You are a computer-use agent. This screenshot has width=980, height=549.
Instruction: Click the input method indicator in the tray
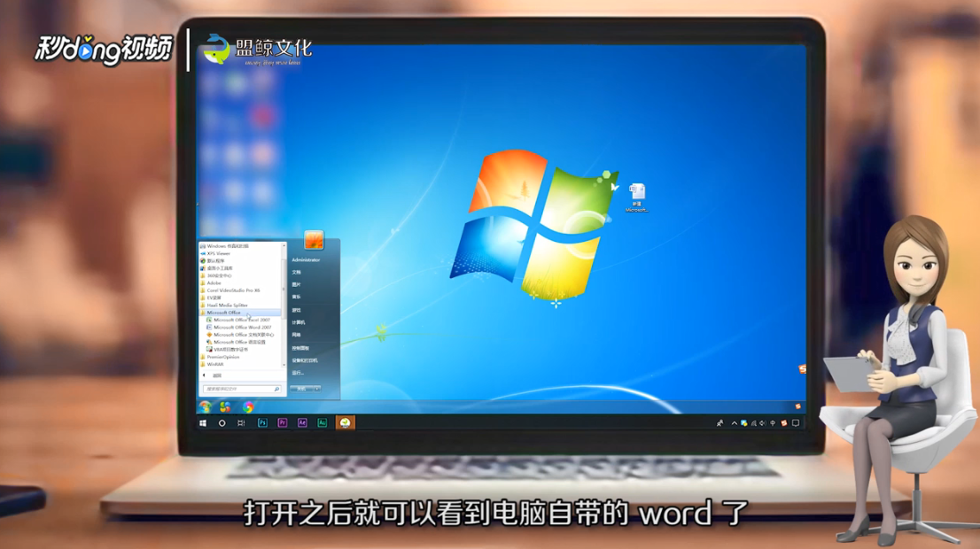pos(774,423)
